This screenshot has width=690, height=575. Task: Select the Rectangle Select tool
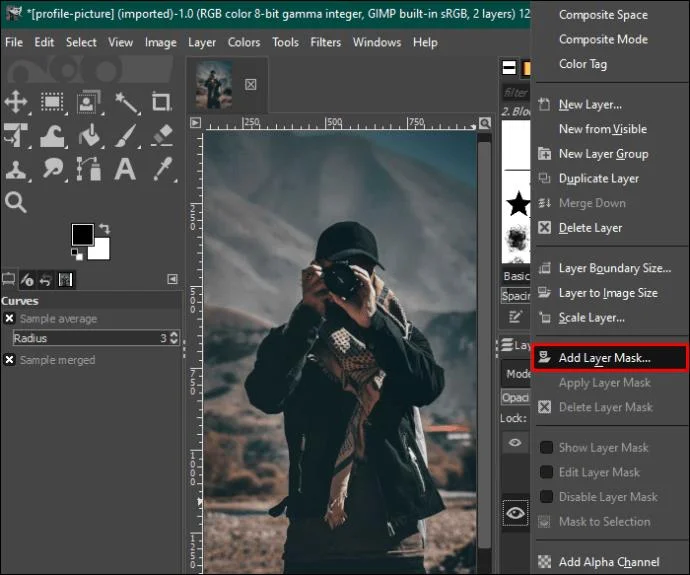pyautogui.click(x=52, y=102)
